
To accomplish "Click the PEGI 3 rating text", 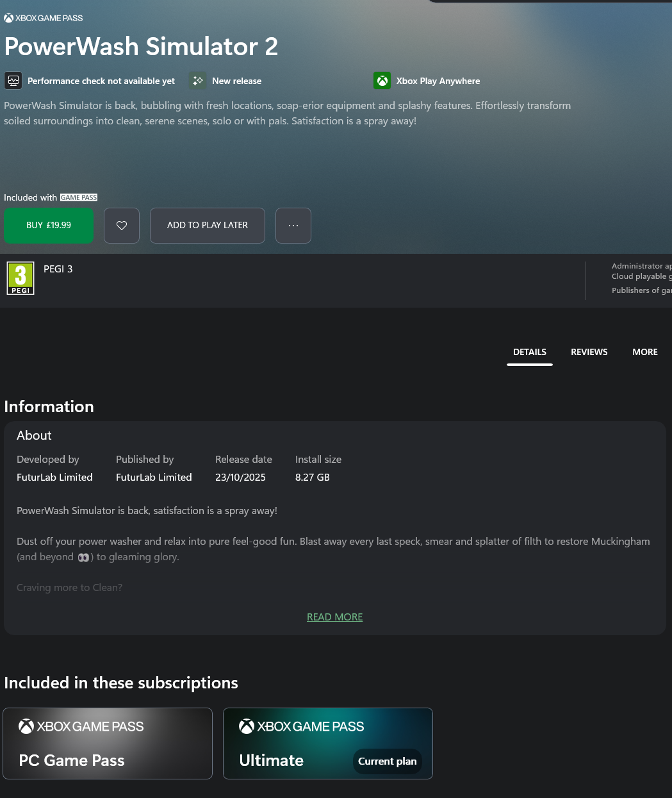I will pos(58,269).
